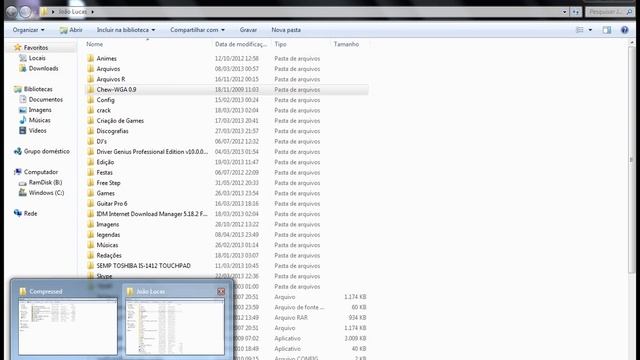Image resolution: width=640 pixels, height=360 pixels.
Task: Change view with the view icon
Action: (x=580, y=30)
